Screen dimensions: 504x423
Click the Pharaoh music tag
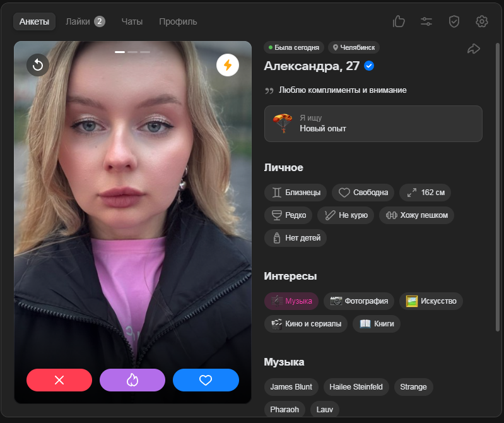click(284, 409)
